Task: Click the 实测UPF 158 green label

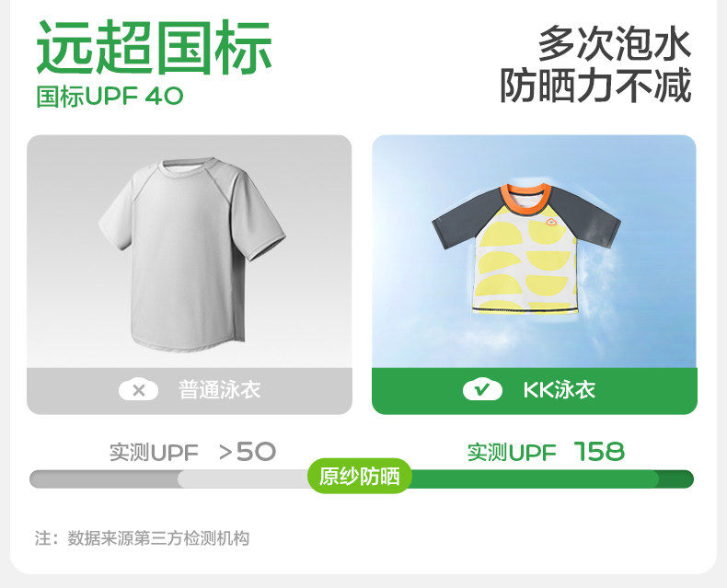Action: point(546,452)
